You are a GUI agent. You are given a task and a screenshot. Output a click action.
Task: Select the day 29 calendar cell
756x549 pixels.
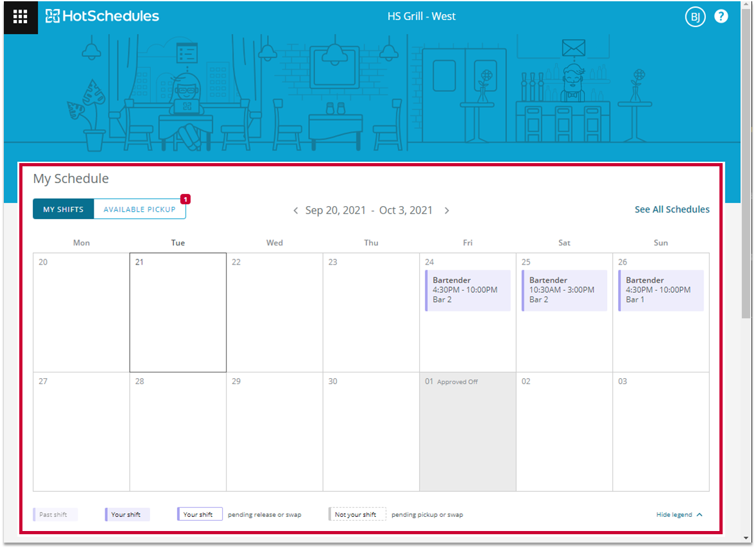pos(275,431)
